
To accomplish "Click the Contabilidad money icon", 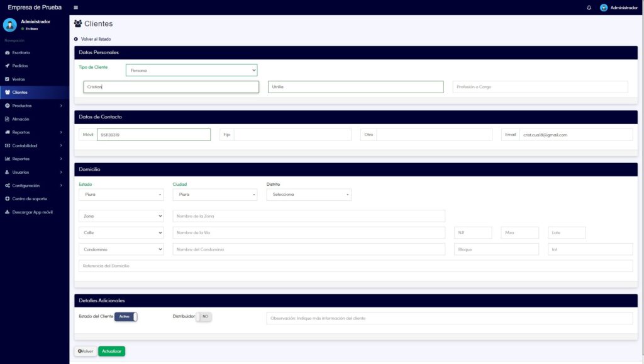I will point(7,145).
